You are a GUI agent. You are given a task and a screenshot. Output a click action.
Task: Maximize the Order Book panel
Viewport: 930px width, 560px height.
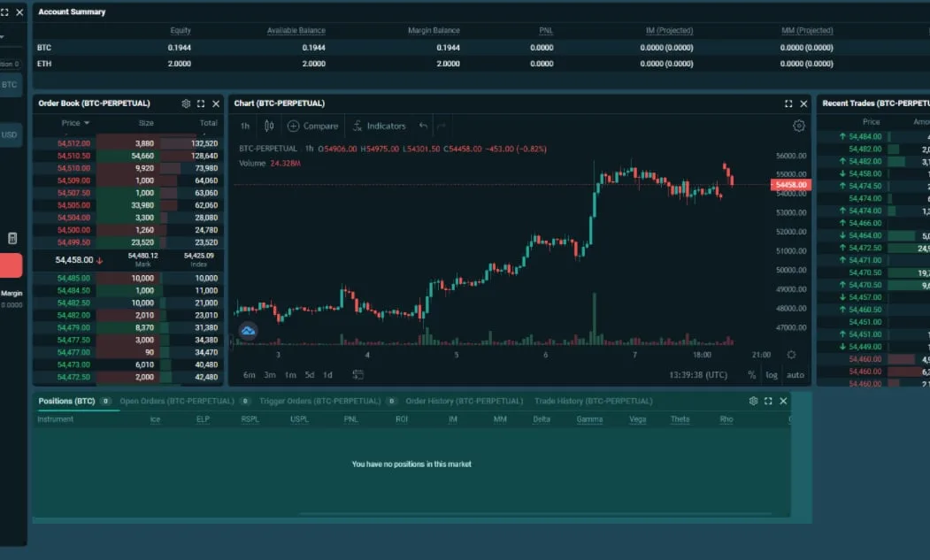coord(201,104)
